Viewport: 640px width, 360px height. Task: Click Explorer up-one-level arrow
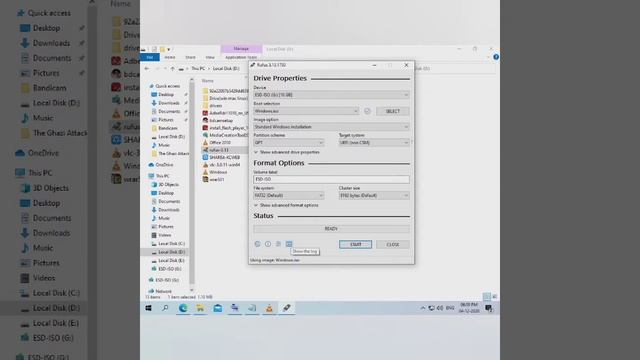173,69
